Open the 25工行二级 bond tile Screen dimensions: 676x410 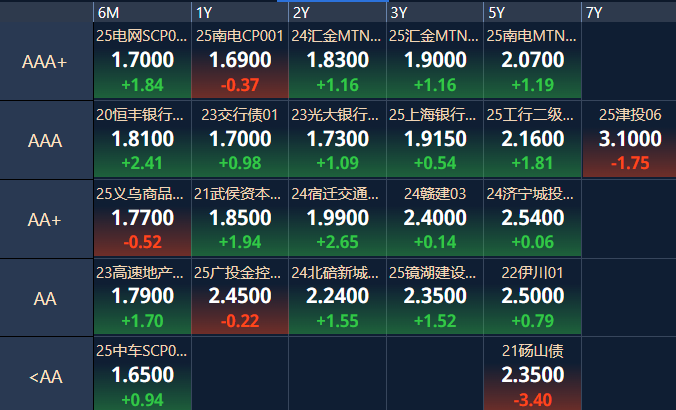click(x=532, y=139)
